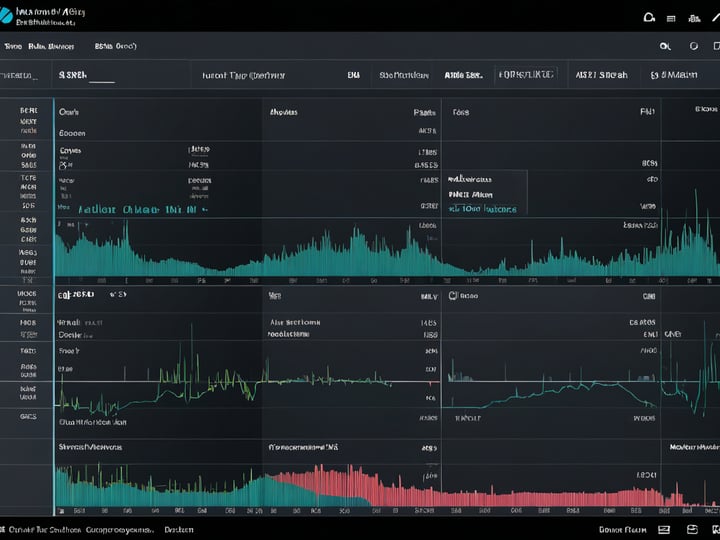Image resolution: width=720 pixels, height=540 pixels.
Task: Select the outlined tab in the filter row
Action: tap(526, 74)
